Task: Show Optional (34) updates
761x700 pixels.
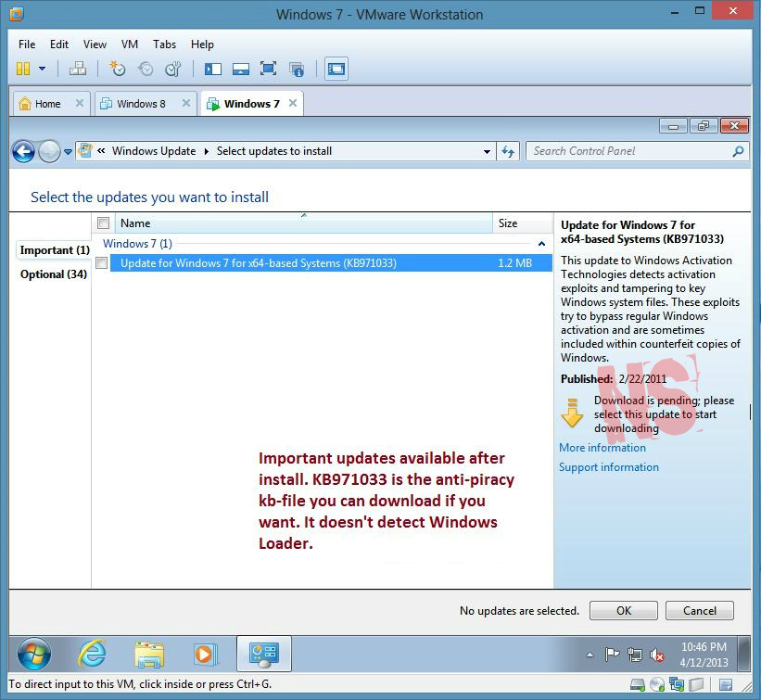Action: point(54,274)
